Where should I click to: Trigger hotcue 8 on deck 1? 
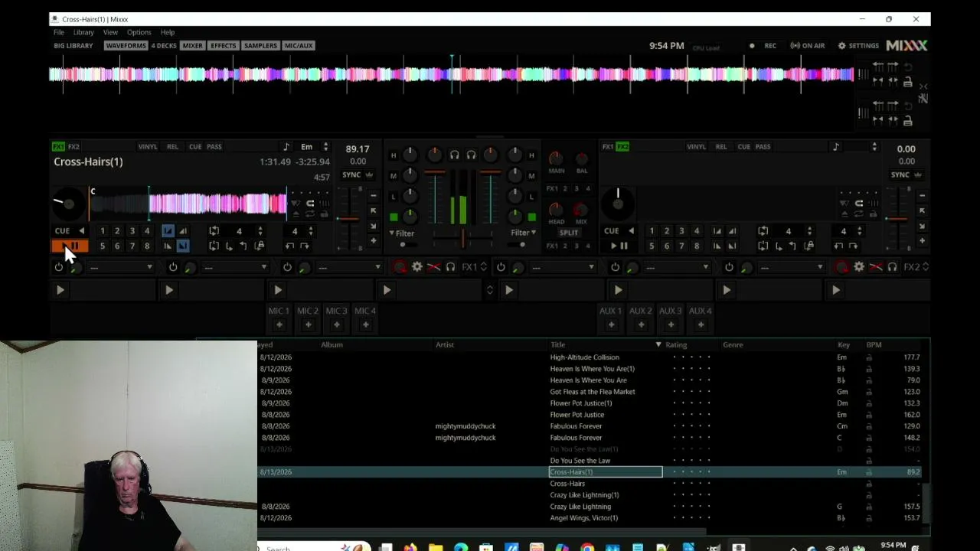(x=146, y=246)
